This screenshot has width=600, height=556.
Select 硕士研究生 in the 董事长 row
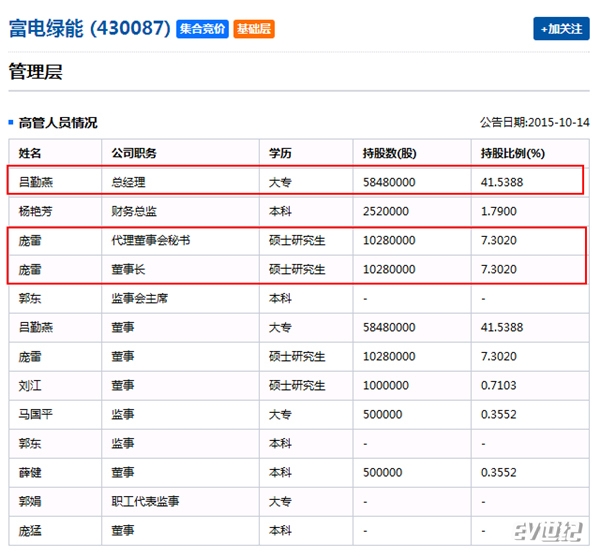point(297,269)
